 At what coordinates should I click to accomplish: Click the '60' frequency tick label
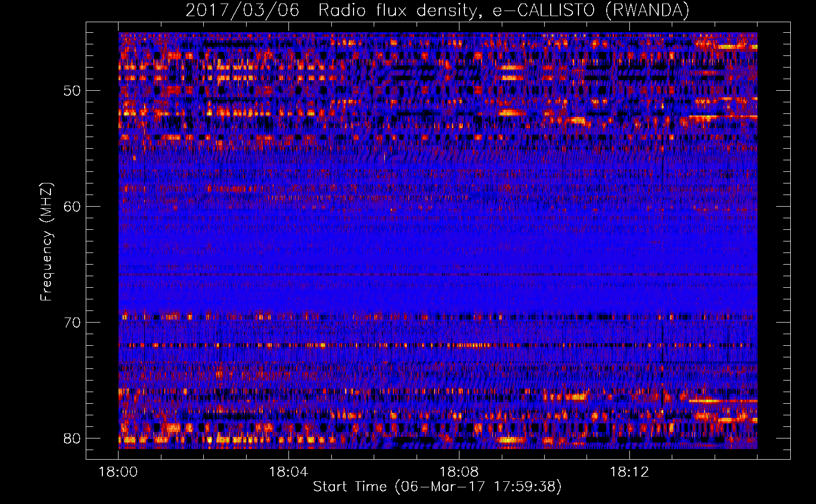72,207
